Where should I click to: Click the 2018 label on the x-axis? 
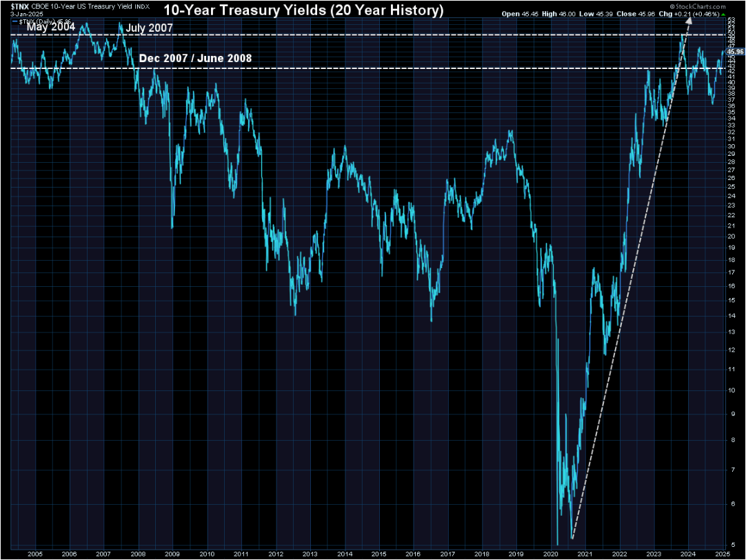[482, 554]
